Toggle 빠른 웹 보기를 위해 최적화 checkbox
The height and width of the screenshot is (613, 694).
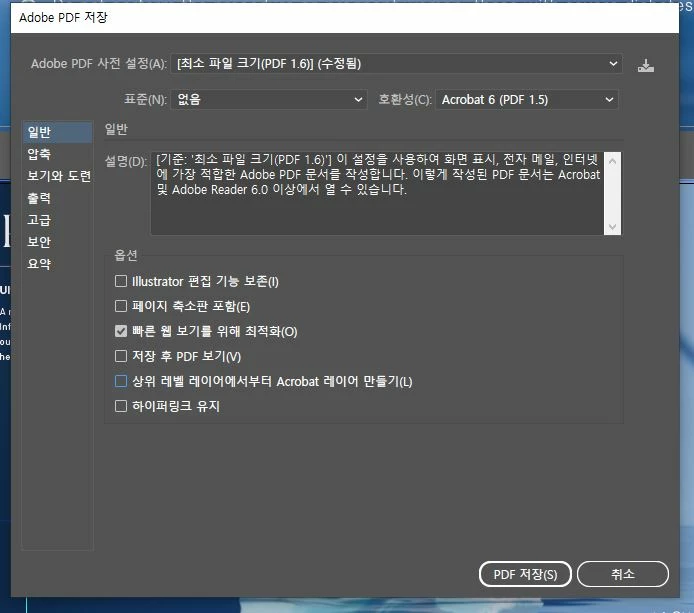click(x=121, y=331)
